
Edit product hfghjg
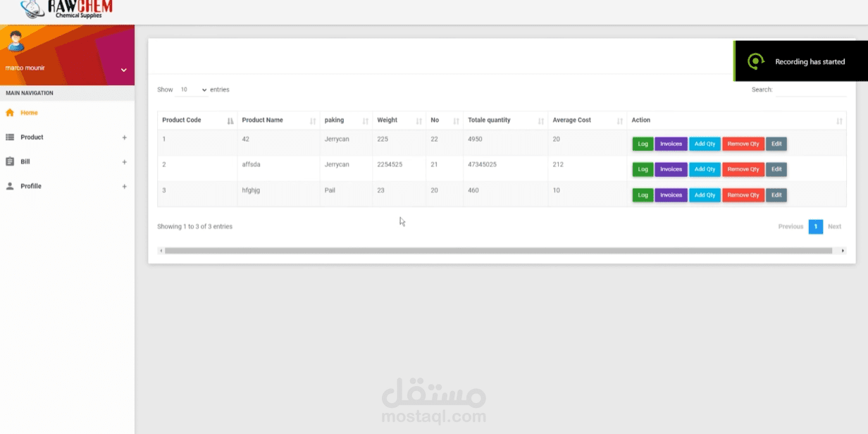click(x=776, y=195)
